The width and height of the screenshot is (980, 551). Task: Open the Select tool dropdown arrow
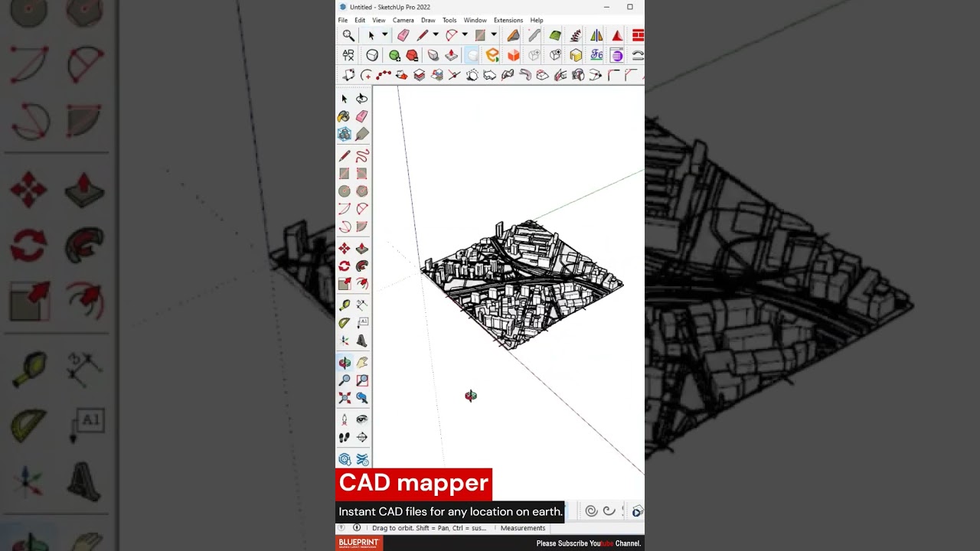(384, 35)
